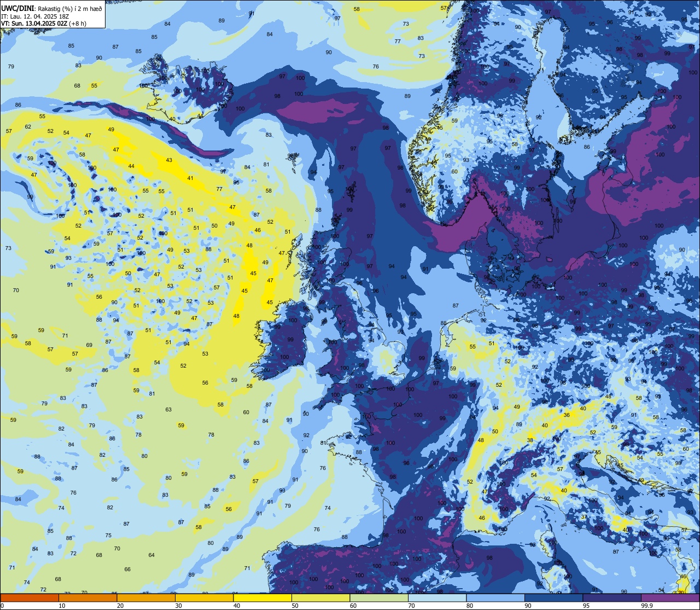Click the humidity value "41" on the map
Screen dimensions: 700x610
[x=190, y=178]
